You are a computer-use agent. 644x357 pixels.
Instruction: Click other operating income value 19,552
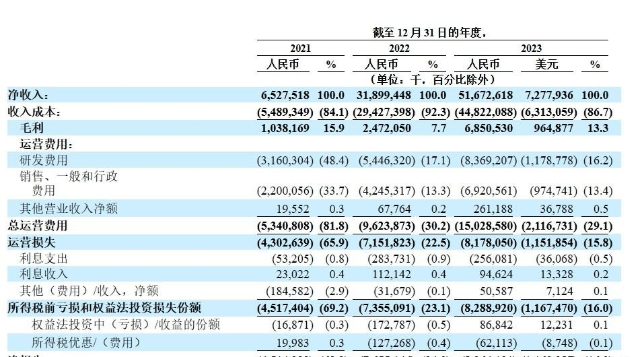tap(293, 209)
